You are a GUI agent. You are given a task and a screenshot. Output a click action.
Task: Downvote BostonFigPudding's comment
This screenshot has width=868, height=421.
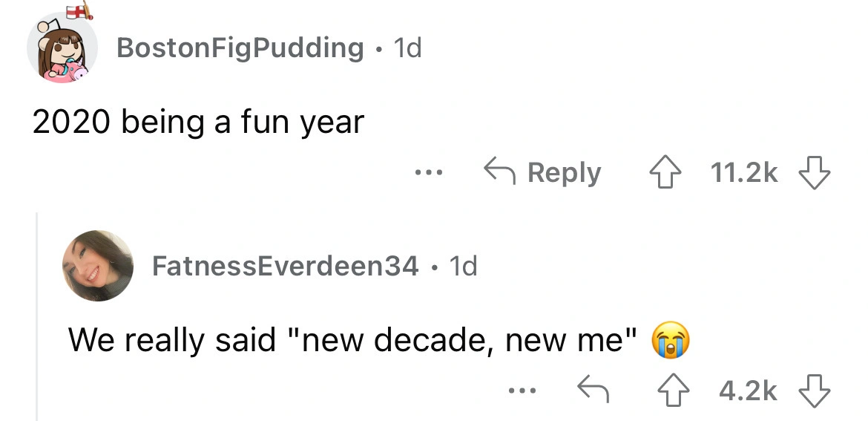click(x=815, y=173)
